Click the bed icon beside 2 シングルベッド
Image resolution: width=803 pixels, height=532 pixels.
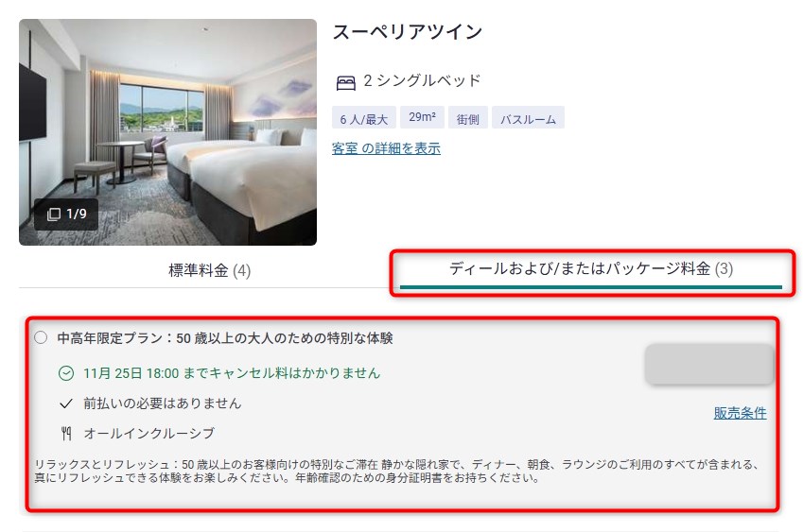[345, 82]
